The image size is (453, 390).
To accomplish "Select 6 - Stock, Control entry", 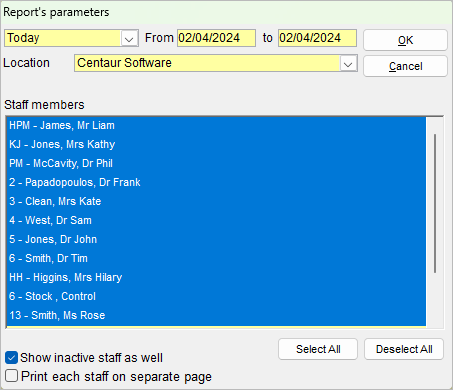I will (x=216, y=297).
